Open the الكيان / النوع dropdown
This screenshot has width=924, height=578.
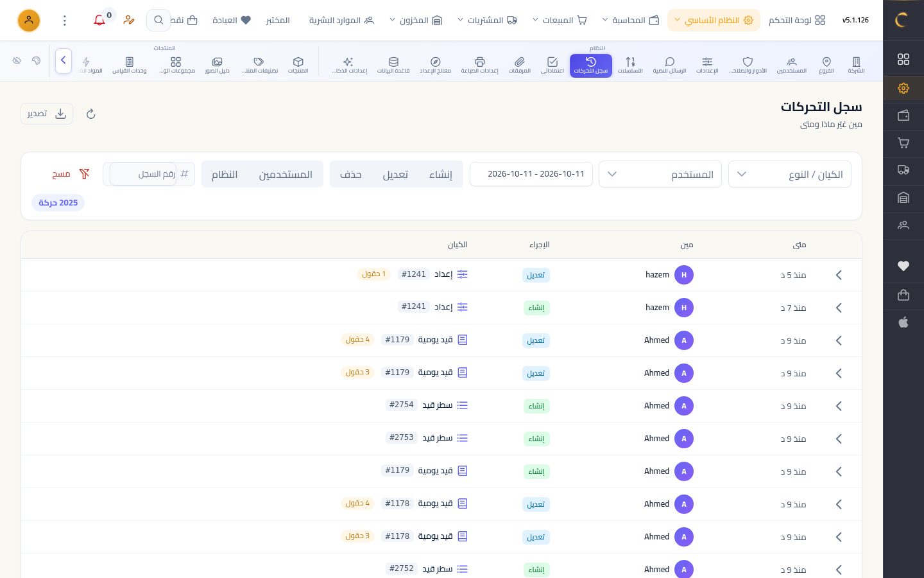pyautogui.click(x=790, y=174)
